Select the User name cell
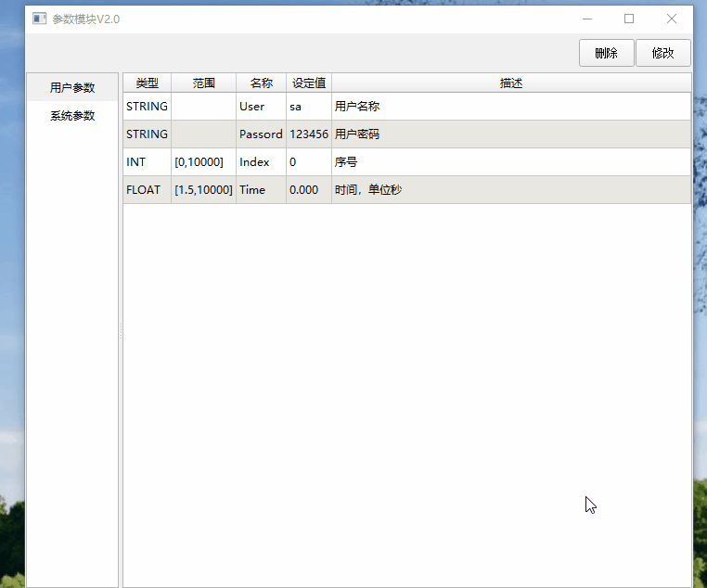This screenshot has width=707, height=588. [261, 107]
